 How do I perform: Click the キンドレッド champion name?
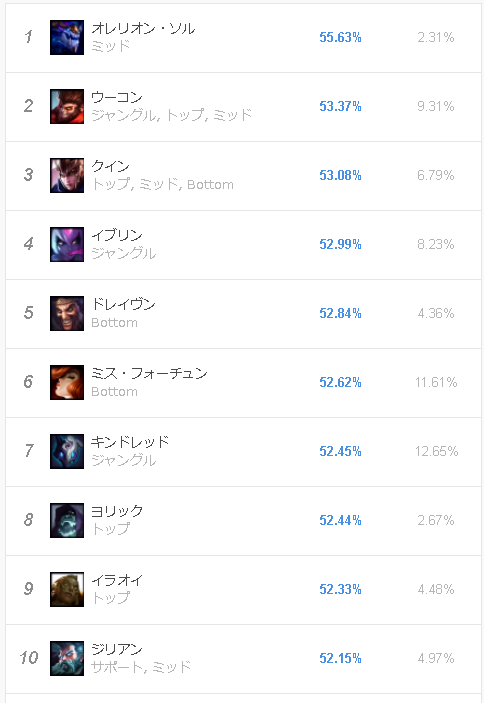click(x=130, y=442)
